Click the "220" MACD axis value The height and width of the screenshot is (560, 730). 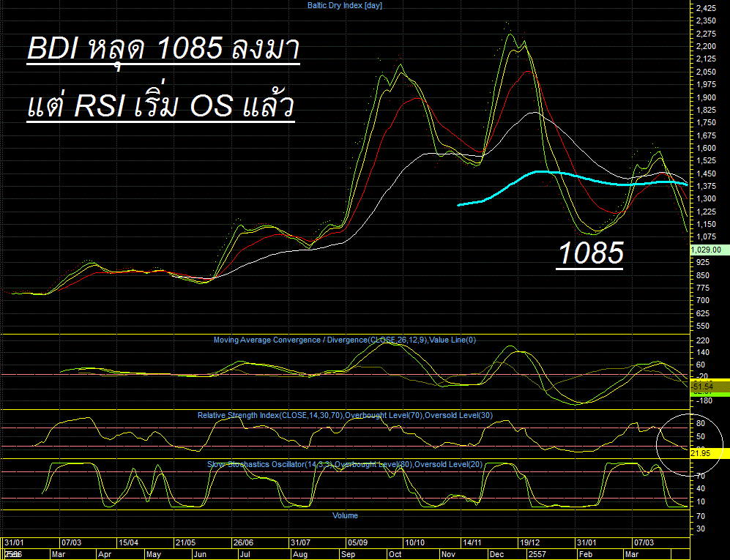(x=703, y=340)
